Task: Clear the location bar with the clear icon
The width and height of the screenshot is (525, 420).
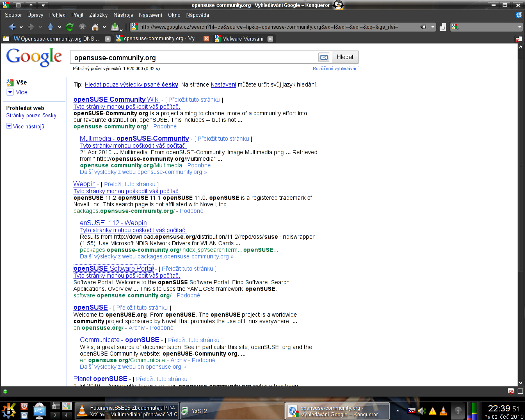Action: click(424, 27)
